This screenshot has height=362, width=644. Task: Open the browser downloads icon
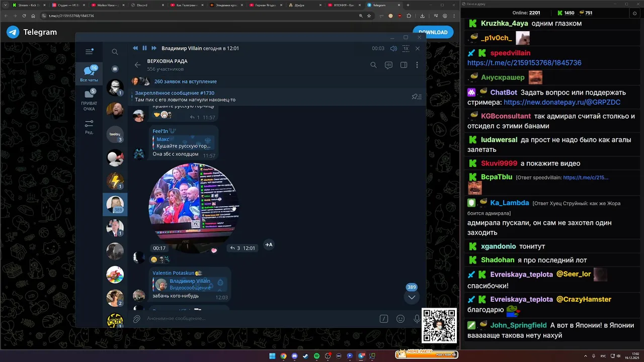click(422, 16)
